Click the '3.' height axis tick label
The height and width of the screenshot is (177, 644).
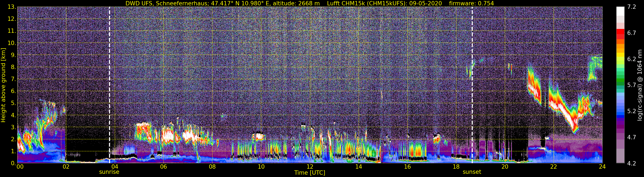click(x=13, y=127)
